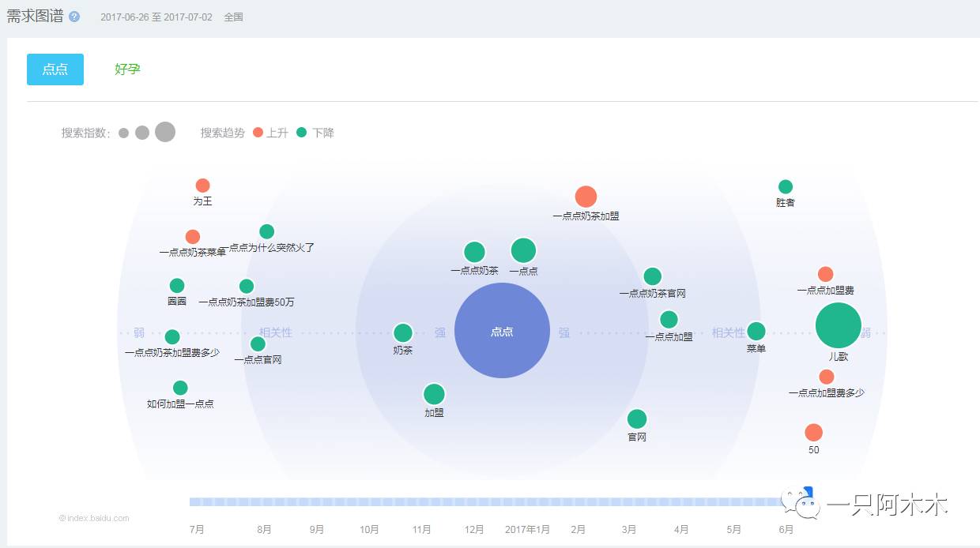Click the large green 儿歌 bubble
980x548 pixels.
pyautogui.click(x=838, y=325)
